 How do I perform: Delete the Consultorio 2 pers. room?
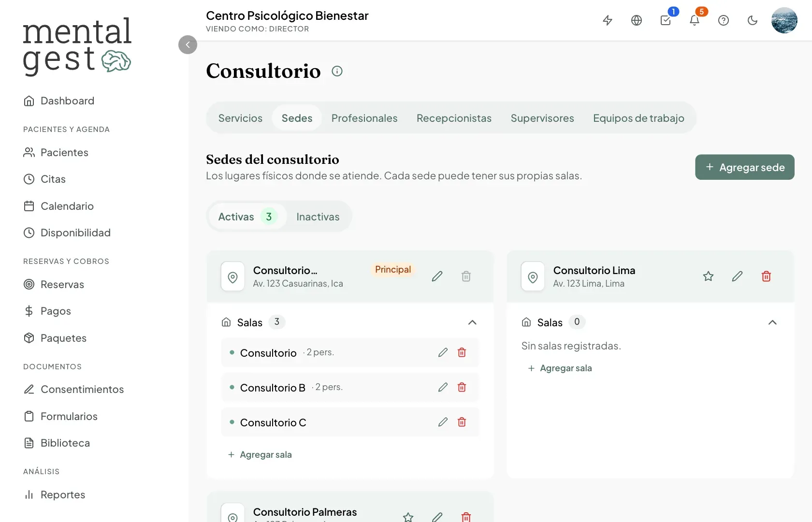click(462, 352)
